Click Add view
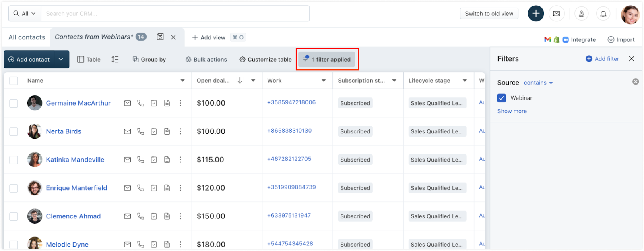The width and height of the screenshot is (644, 251). (x=208, y=37)
